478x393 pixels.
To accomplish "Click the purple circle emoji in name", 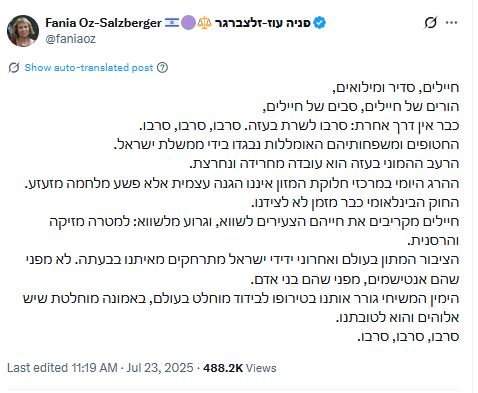I will [189, 23].
